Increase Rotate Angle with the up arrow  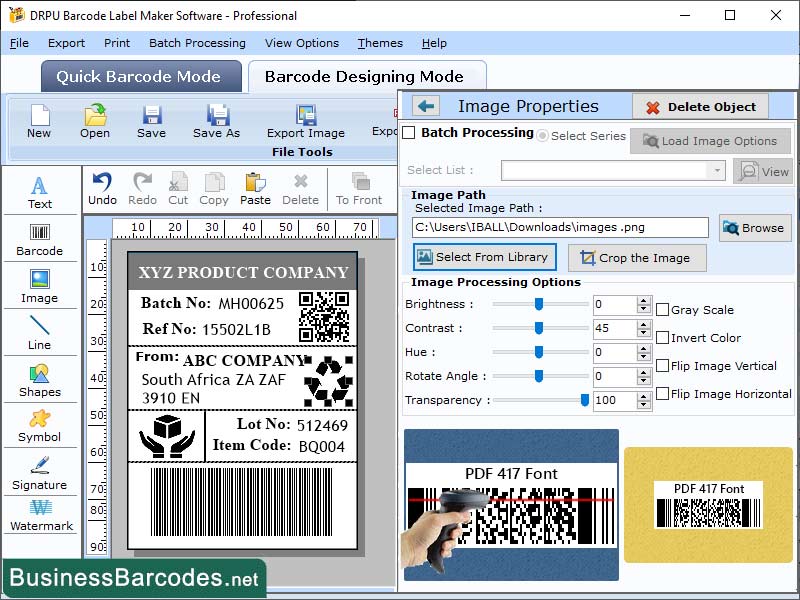coord(644,372)
